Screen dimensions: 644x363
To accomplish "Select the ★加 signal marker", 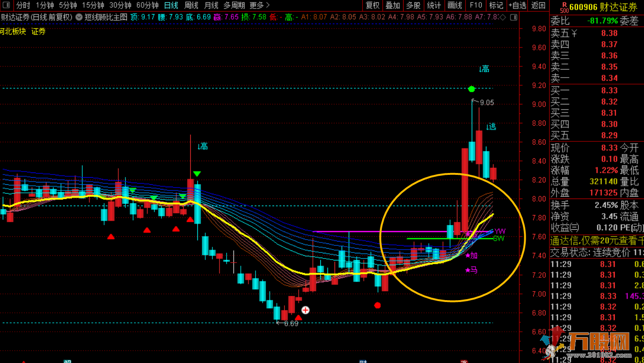I will (x=471, y=256).
